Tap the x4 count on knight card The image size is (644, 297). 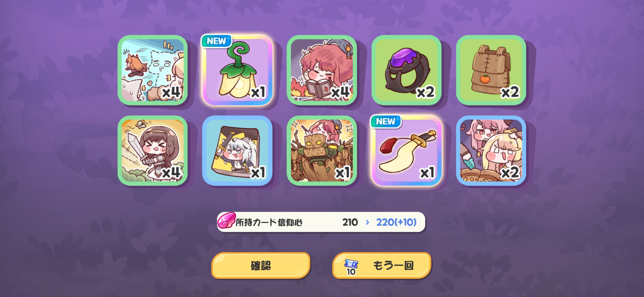171,173
